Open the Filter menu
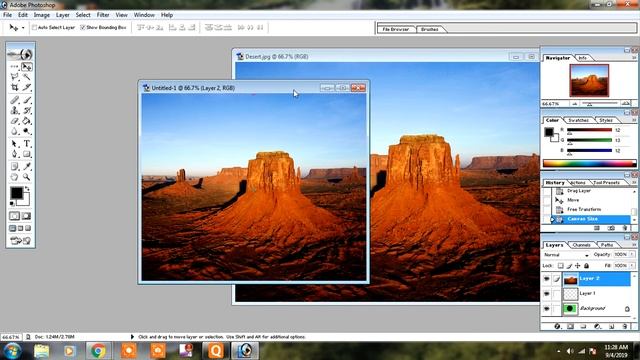640x360 pixels. (103, 15)
